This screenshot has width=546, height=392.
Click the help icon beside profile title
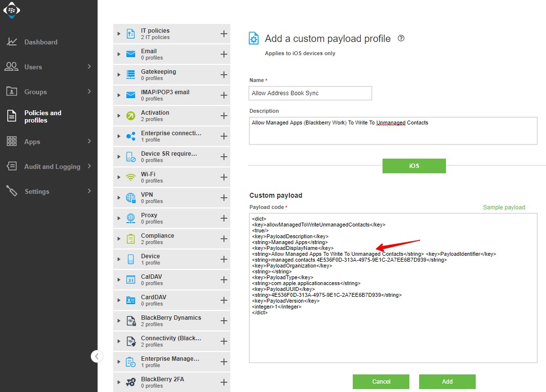tap(401, 38)
